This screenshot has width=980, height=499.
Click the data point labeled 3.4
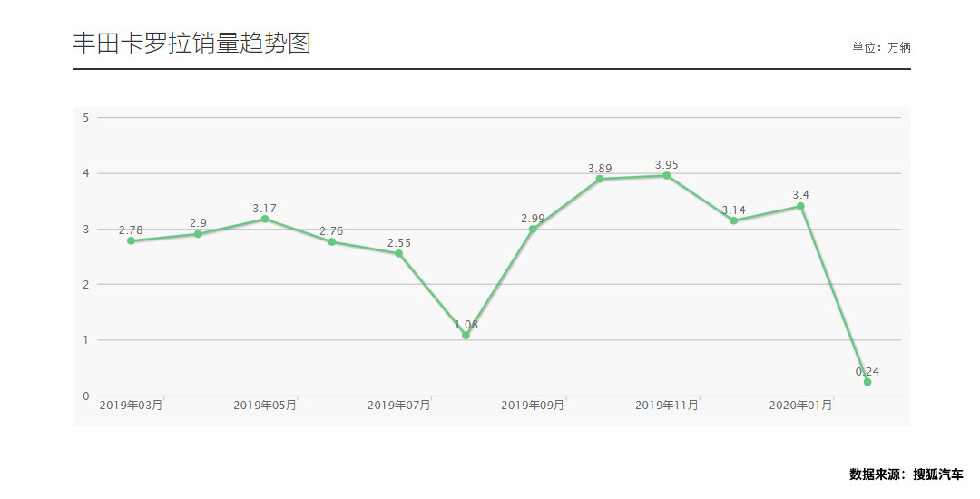pyautogui.click(x=800, y=207)
